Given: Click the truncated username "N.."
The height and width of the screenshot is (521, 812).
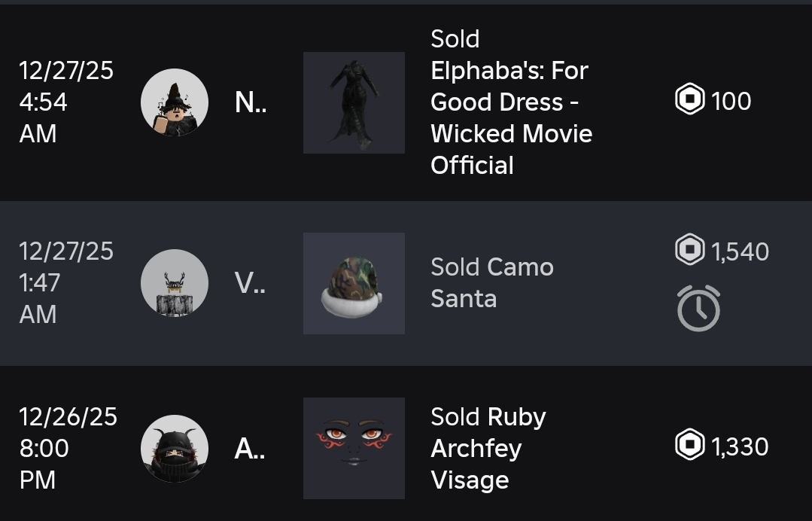Looking at the screenshot, I should [250, 102].
